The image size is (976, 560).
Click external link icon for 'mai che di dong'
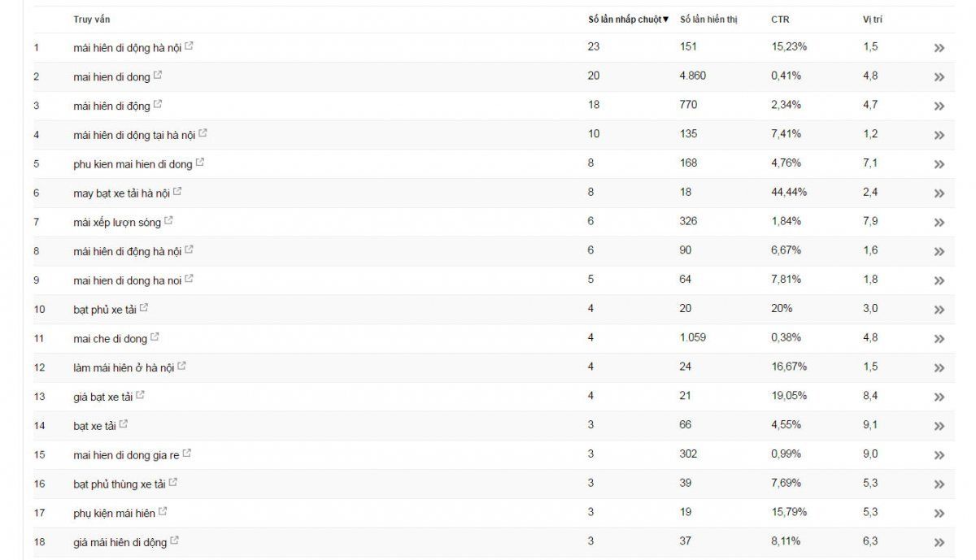[x=155, y=337]
